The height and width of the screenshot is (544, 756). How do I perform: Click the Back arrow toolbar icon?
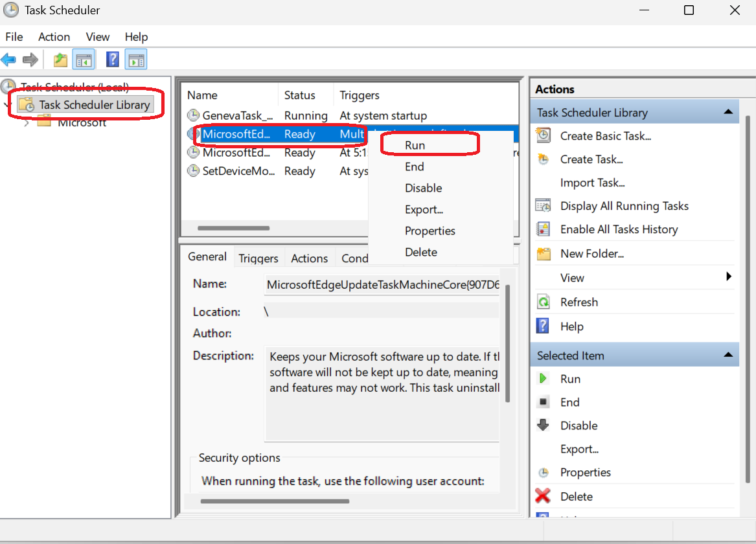(x=8, y=60)
